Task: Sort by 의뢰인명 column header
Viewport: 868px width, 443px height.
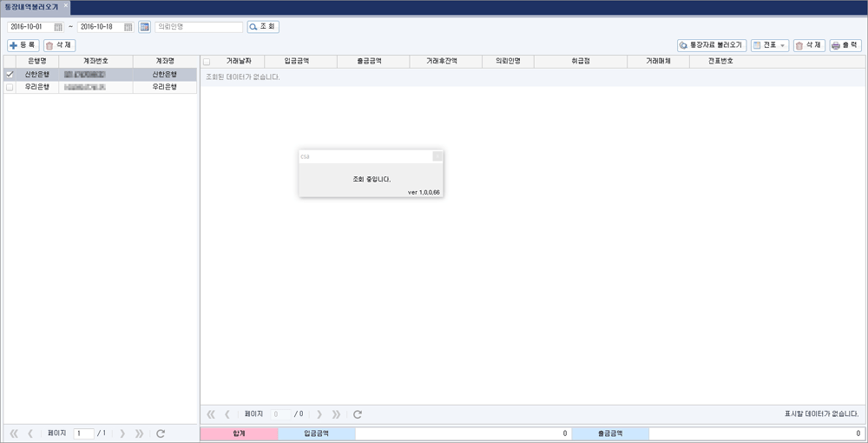Action: (508, 62)
